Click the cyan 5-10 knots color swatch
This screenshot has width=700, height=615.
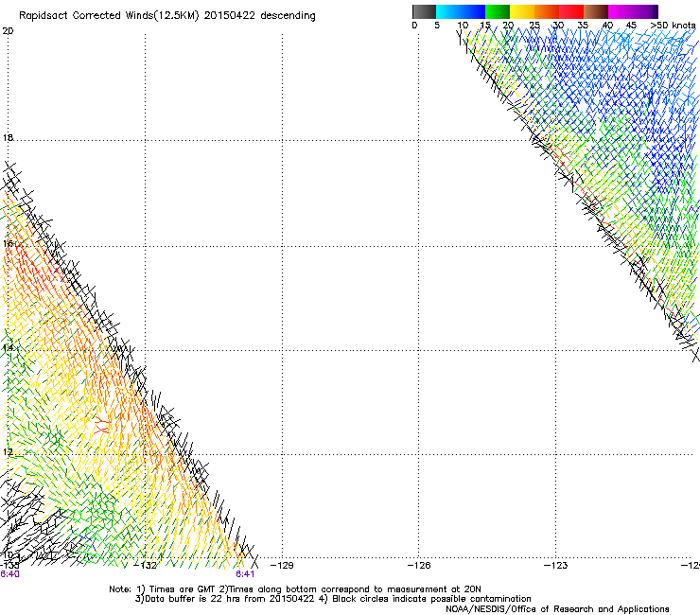448,11
